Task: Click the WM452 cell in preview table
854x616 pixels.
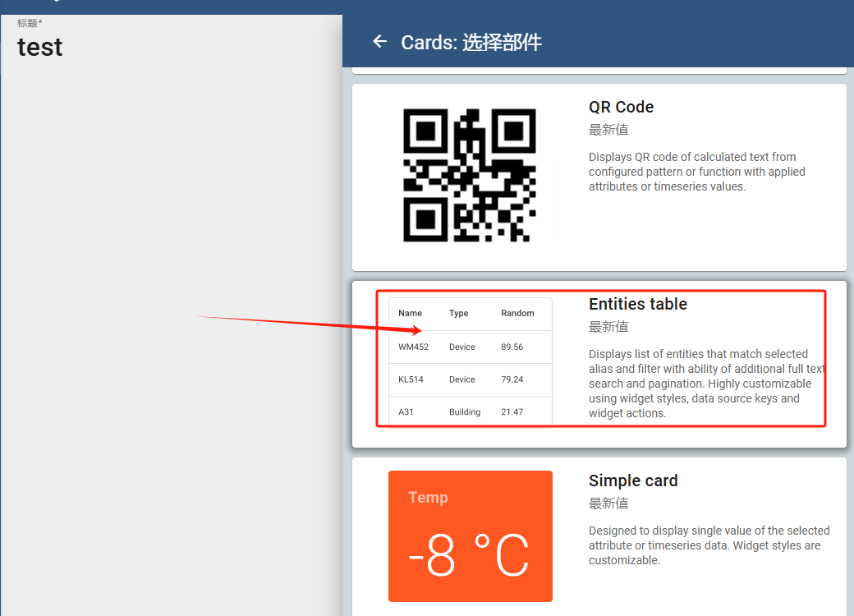Action: coord(413,347)
